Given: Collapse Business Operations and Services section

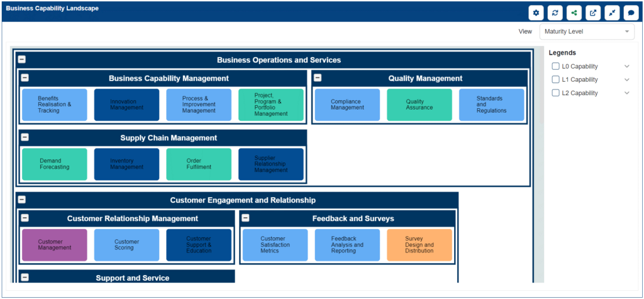Looking at the screenshot, I should 22,60.
